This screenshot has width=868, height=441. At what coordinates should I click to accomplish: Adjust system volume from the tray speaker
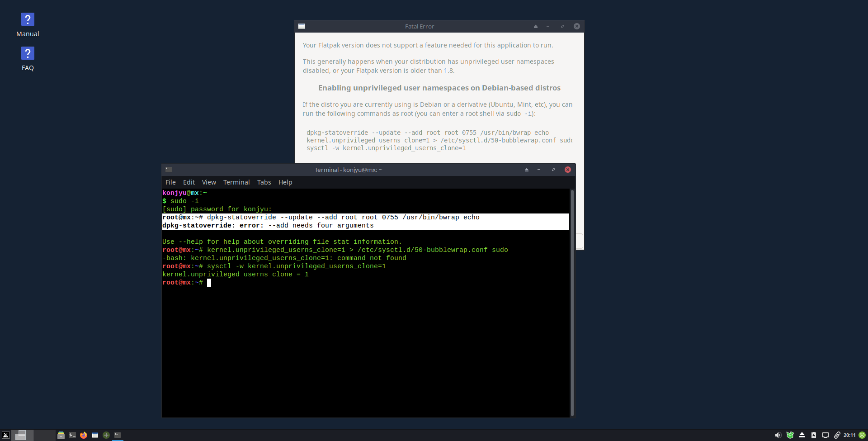pyautogui.click(x=778, y=435)
